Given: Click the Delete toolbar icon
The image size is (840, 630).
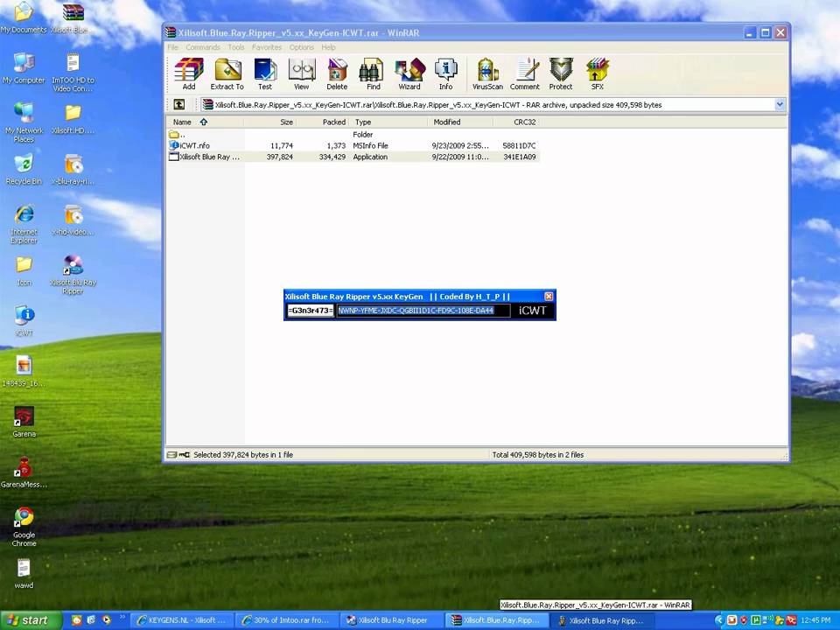Looking at the screenshot, I should click(337, 73).
